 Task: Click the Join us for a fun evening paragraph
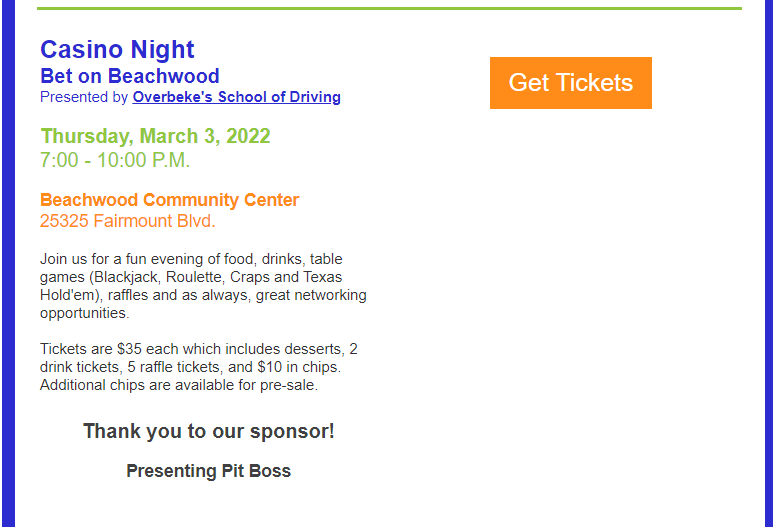pyautogui.click(x=203, y=286)
